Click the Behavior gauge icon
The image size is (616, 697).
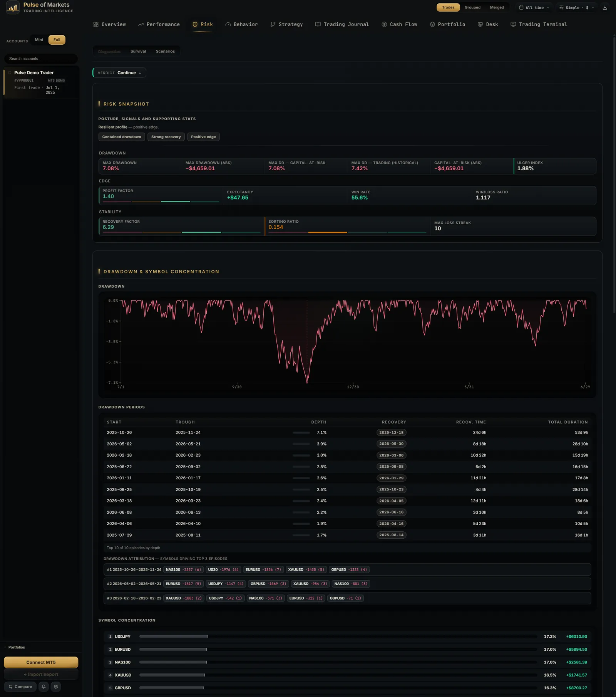228,24
